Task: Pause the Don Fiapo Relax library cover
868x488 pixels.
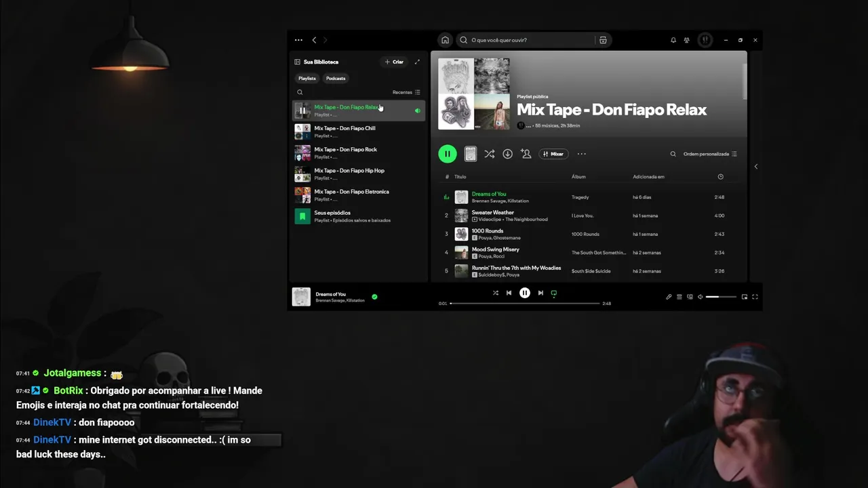Action: point(302,110)
